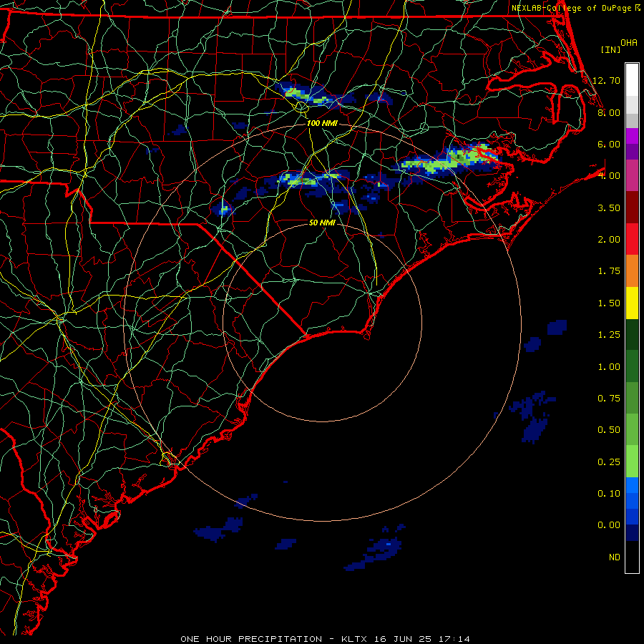Click the light blue legend swatch
This screenshot has height=644, width=644.
pos(632,485)
